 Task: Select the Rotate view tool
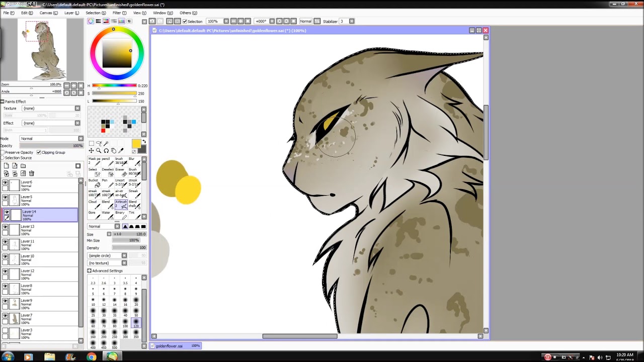[x=106, y=150]
